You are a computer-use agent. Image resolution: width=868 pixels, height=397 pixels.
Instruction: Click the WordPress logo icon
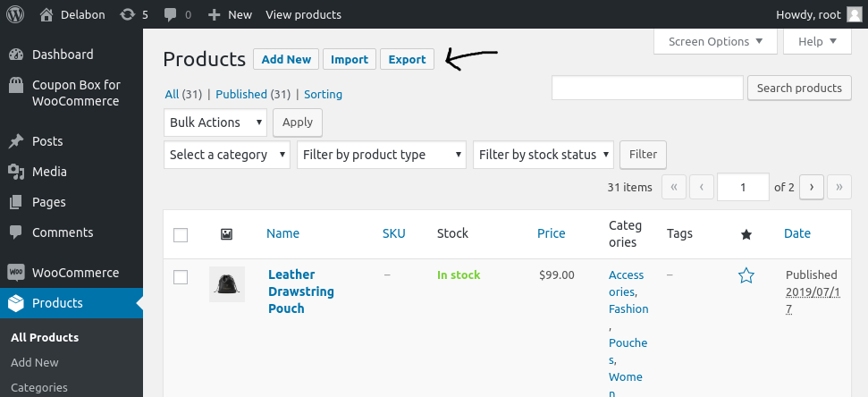pos(15,14)
